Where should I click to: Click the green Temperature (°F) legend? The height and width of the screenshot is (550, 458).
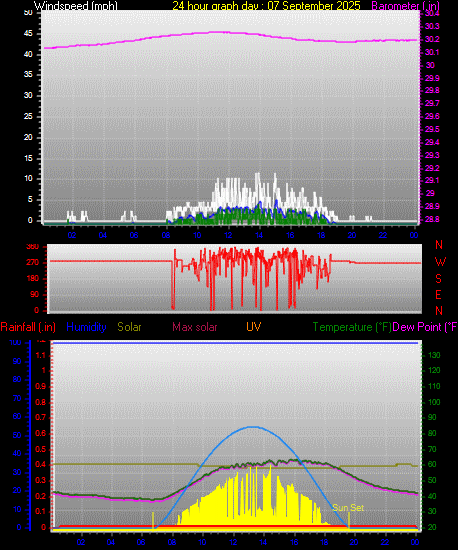point(352,327)
